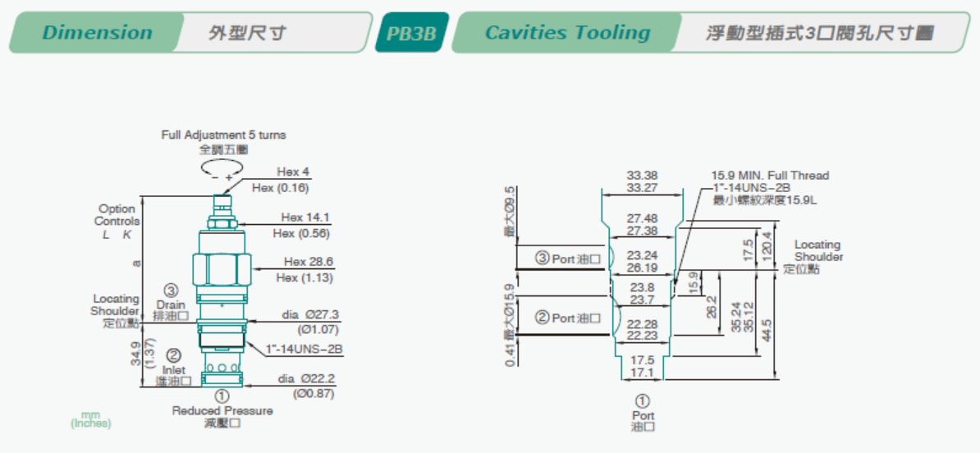Click the '33.27' cavity width value
Screen dimensions: 980x453
coord(642,186)
